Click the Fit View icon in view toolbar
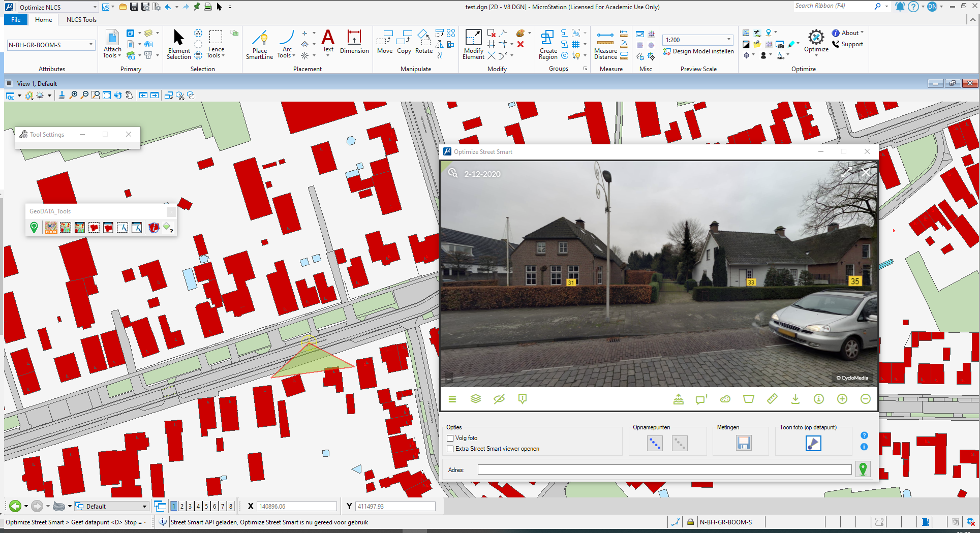Image resolution: width=980 pixels, height=533 pixels. (x=107, y=95)
